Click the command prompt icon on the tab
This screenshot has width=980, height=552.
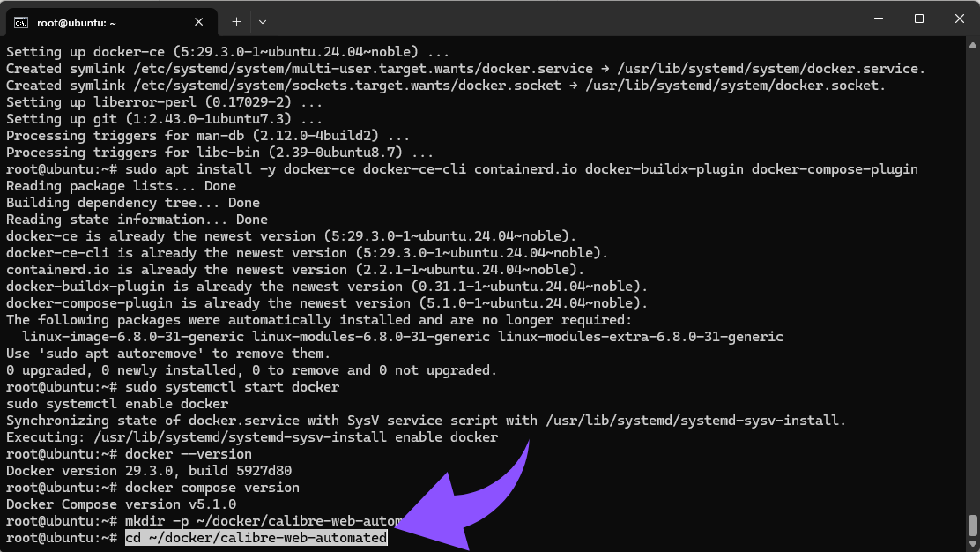19,21
